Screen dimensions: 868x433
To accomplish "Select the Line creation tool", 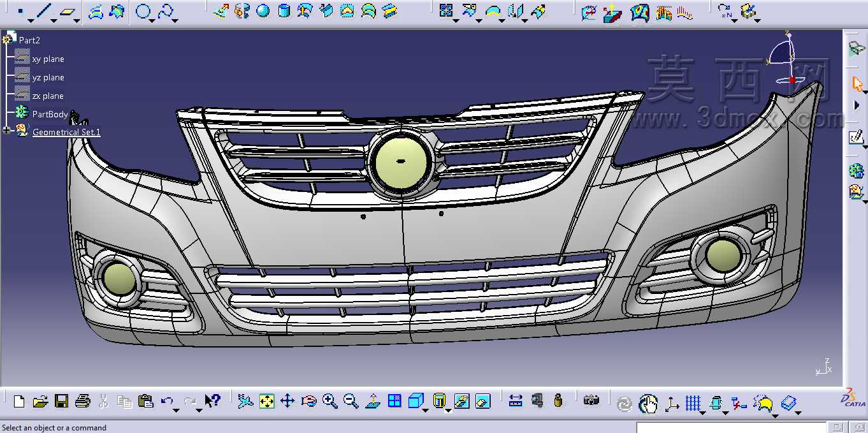I will (x=43, y=11).
